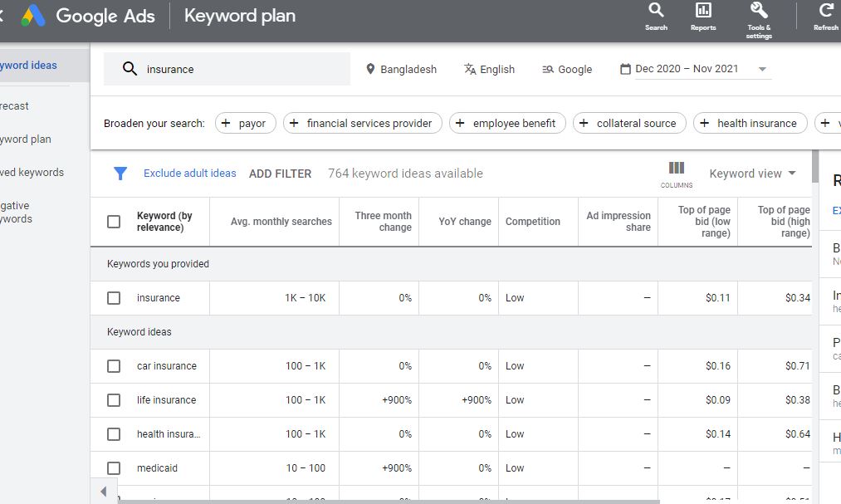Sort by Avg. monthly searches column header
Viewport: 841px width, 504px height.
281,222
